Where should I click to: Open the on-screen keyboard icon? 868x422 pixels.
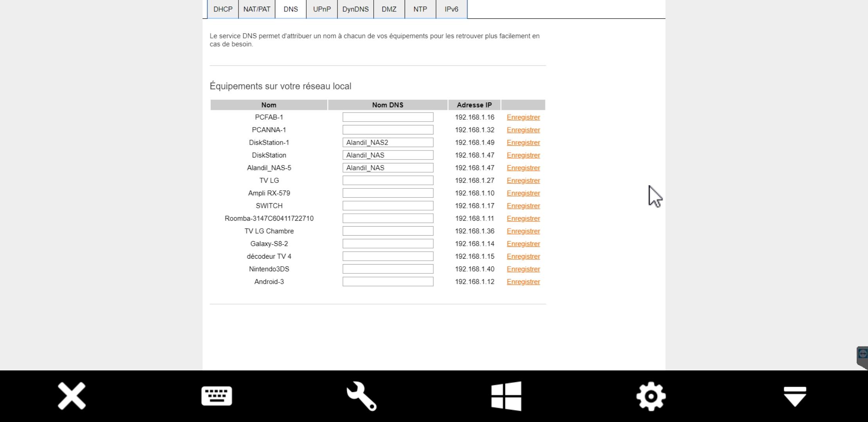click(x=217, y=396)
